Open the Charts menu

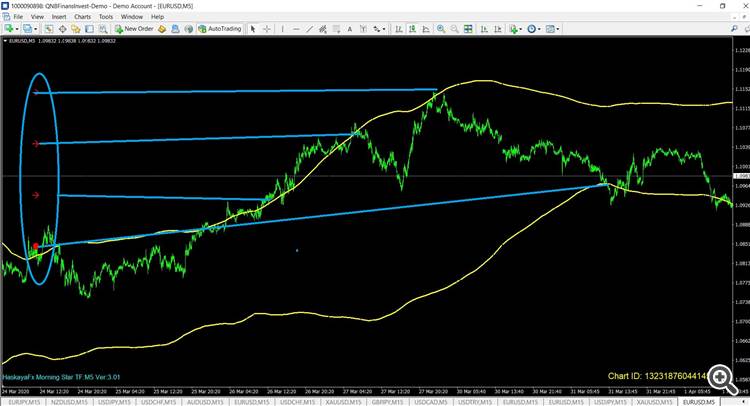(82, 17)
